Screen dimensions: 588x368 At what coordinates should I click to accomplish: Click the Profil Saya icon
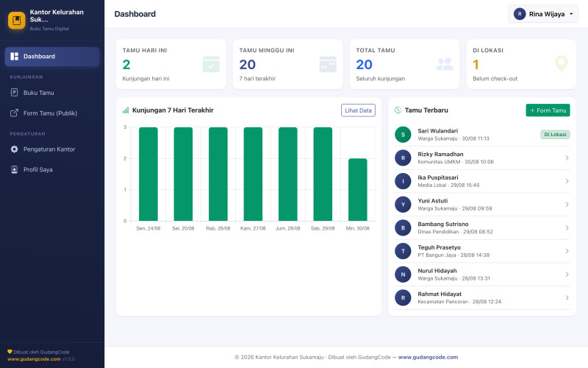pos(14,170)
